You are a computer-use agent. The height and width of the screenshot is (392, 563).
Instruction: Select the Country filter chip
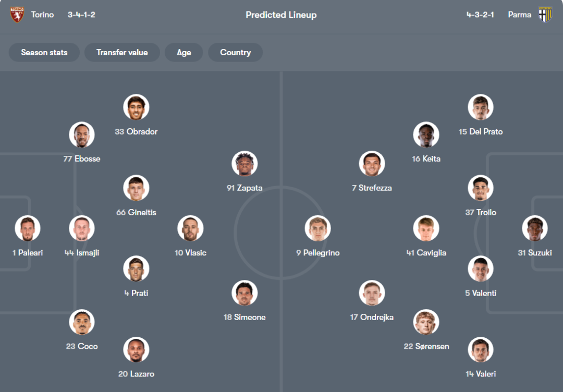pos(235,52)
